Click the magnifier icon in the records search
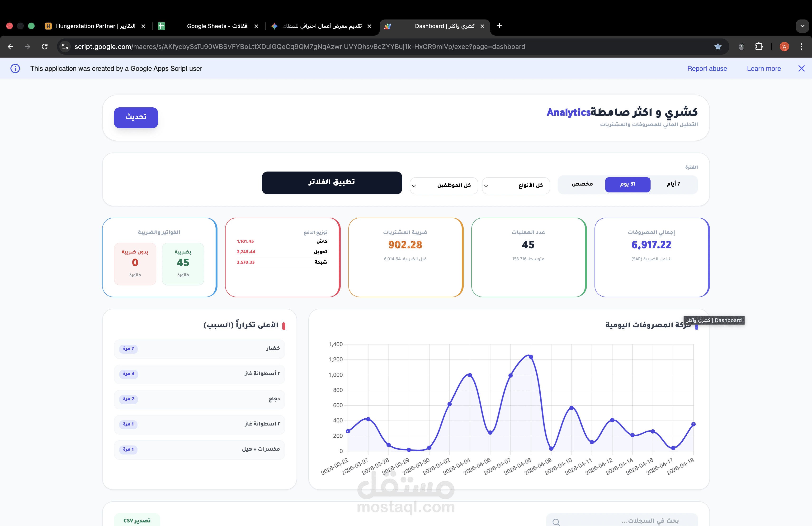The width and height of the screenshot is (812, 526). pyautogui.click(x=556, y=521)
